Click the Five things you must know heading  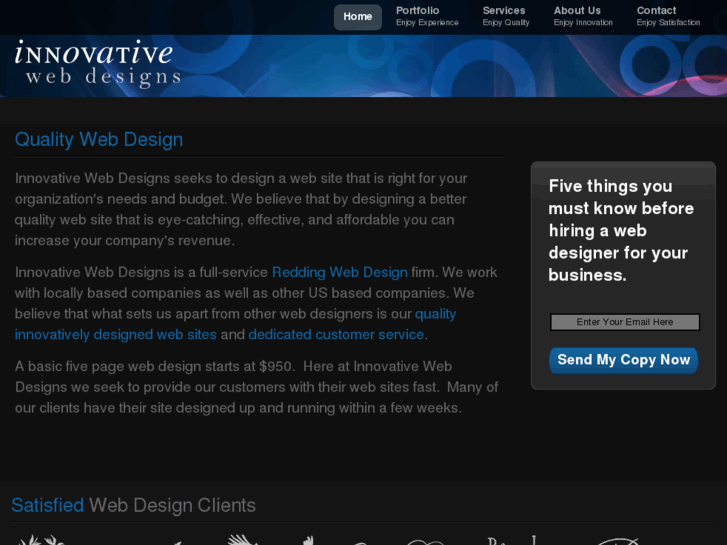621,231
